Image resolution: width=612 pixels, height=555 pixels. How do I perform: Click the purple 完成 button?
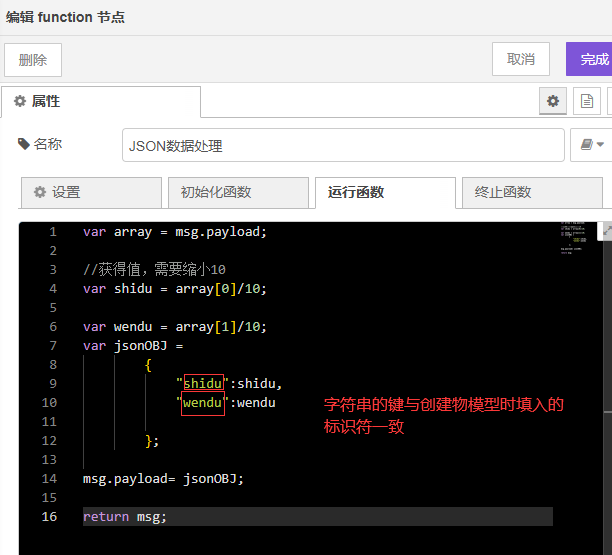[x=592, y=59]
